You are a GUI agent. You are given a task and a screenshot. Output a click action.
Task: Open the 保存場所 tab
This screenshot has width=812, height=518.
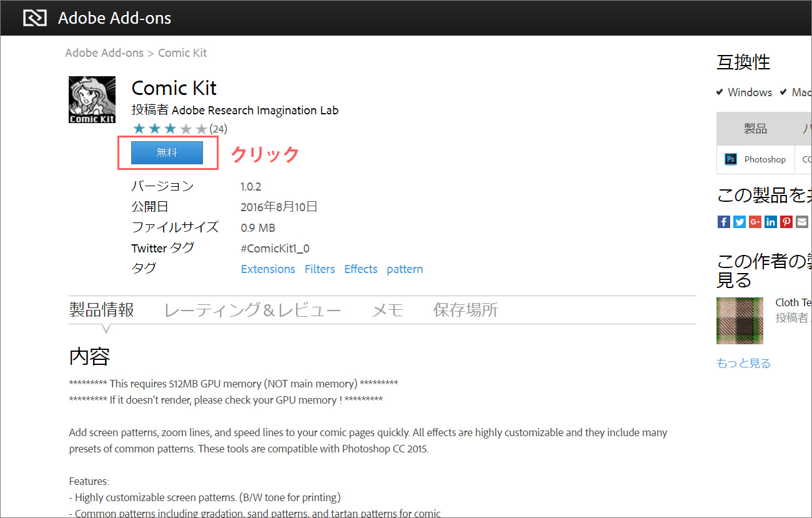pos(465,310)
